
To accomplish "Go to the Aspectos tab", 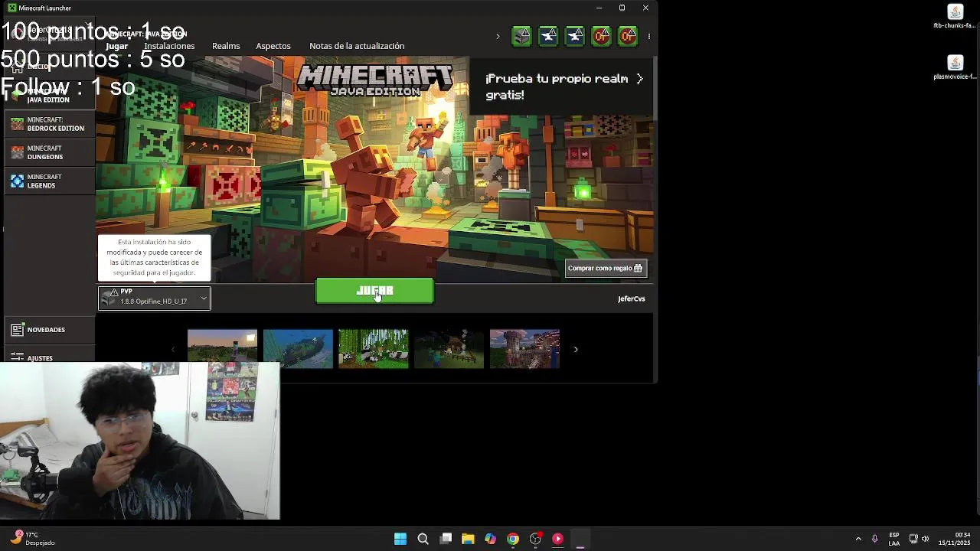I will pos(273,46).
